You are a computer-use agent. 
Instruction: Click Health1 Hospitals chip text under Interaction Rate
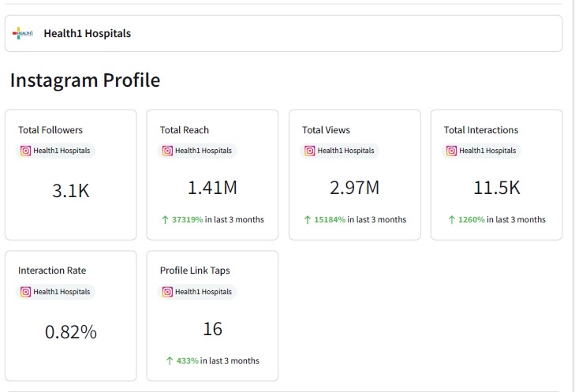click(x=62, y=292)
